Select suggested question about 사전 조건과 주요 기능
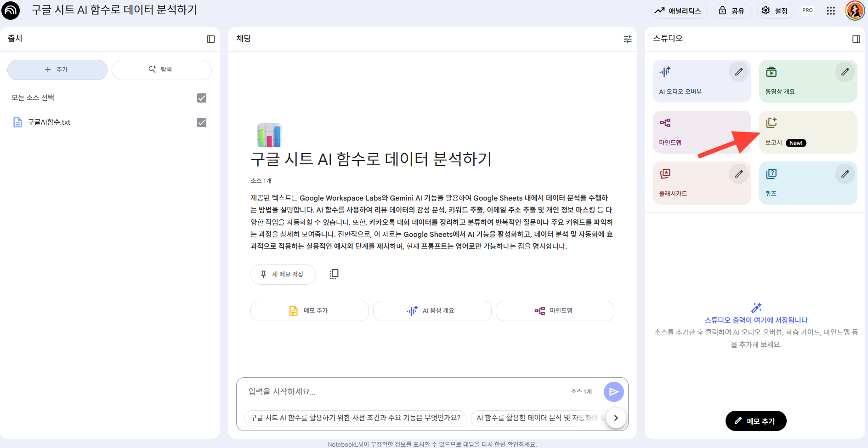Screen dimensions: 868x448 pos(355,418)
